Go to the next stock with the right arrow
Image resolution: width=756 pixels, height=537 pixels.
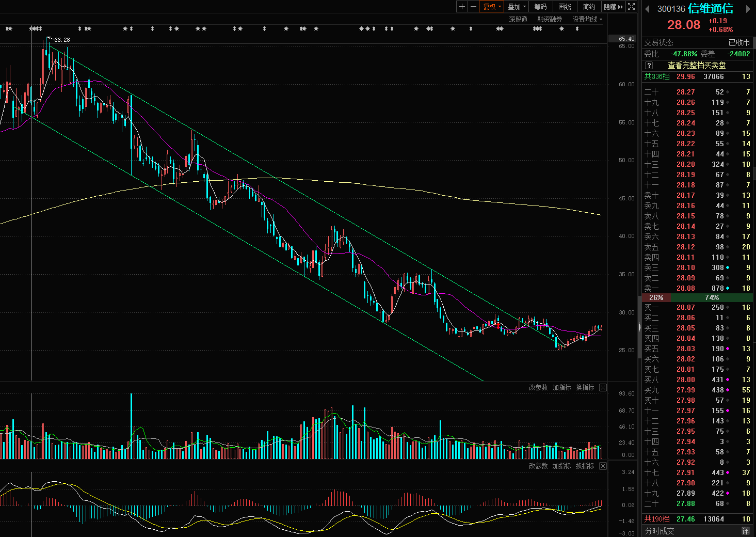[748, 9]
